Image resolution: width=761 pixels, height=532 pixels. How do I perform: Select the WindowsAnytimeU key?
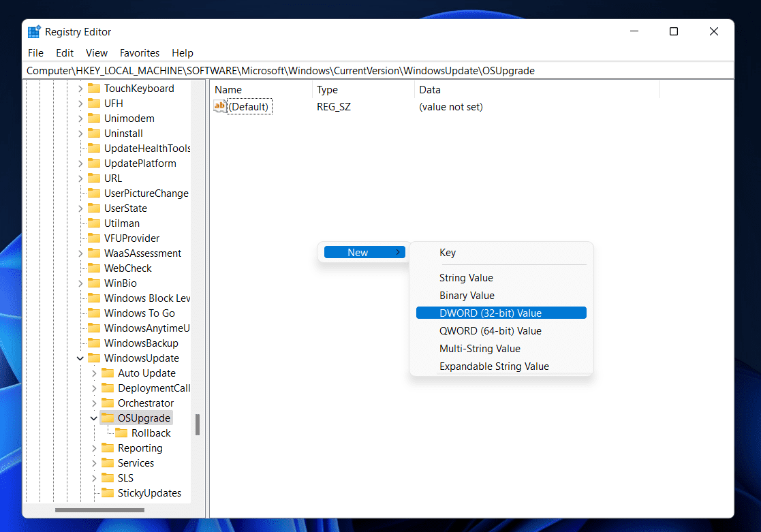(146, 328)
